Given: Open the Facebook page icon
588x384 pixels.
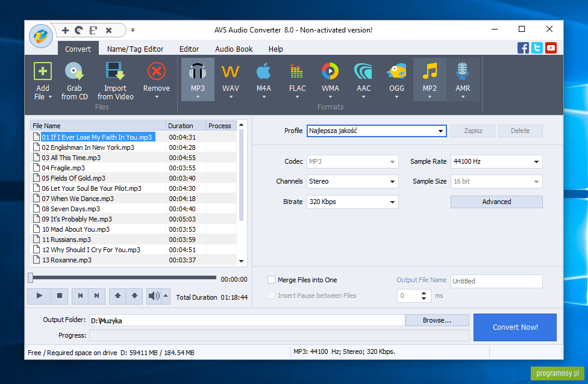Looking at the screenshot, I should (523, 48).
